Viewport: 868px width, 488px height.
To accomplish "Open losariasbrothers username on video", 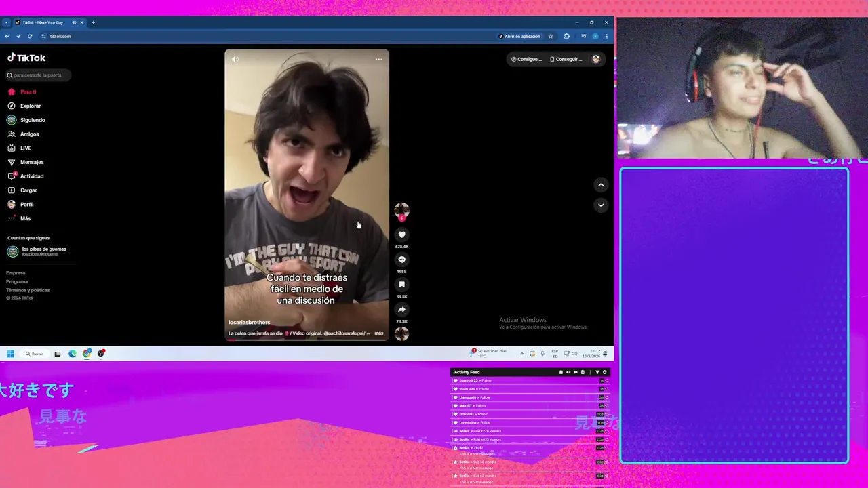I will pyautogui.click(x=250, y=323).
